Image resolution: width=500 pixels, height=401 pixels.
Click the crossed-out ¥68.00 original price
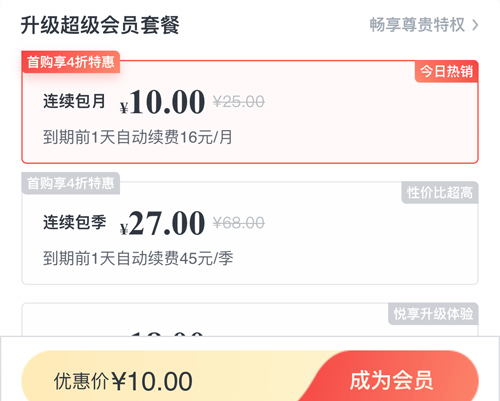click(x=239, y=223)
